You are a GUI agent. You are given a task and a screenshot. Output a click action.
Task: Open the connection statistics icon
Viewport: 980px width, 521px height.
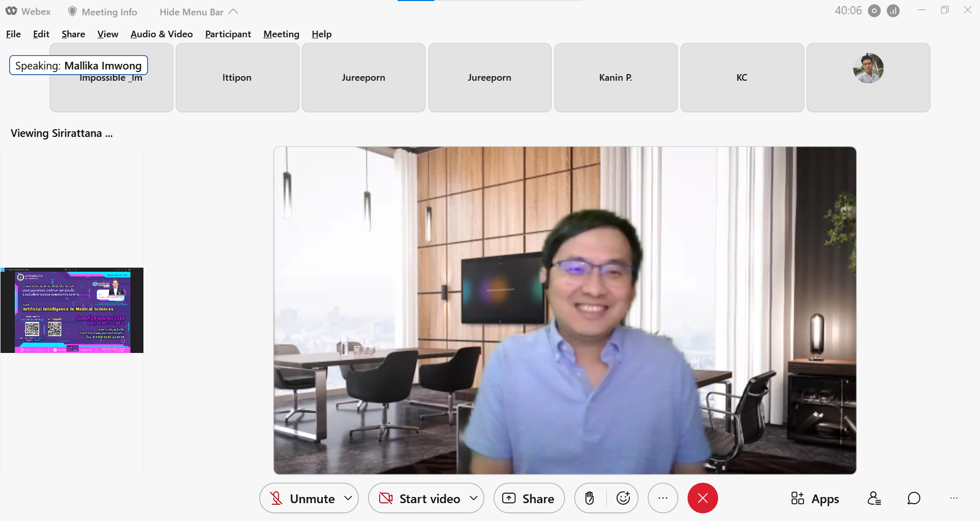893,11
